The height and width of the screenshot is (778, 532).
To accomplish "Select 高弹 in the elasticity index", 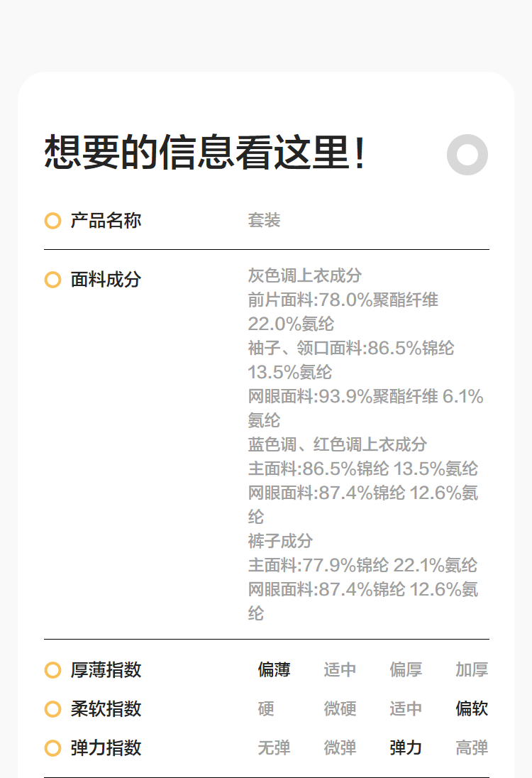I will [x=472, y=748].
